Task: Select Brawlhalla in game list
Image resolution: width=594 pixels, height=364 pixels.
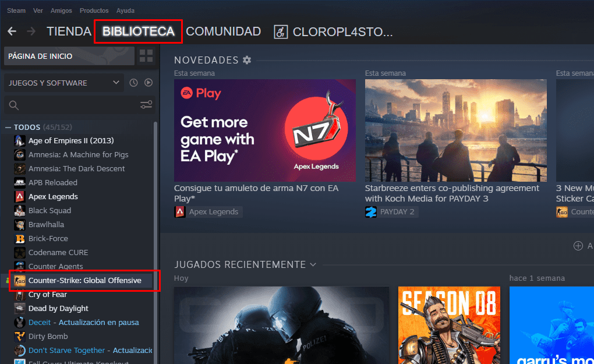Action: 46,225
